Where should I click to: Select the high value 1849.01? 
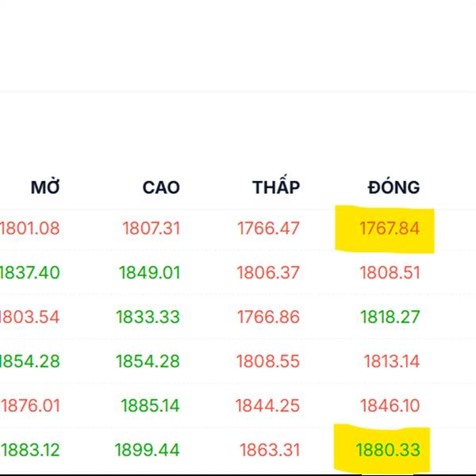(149, 273)
